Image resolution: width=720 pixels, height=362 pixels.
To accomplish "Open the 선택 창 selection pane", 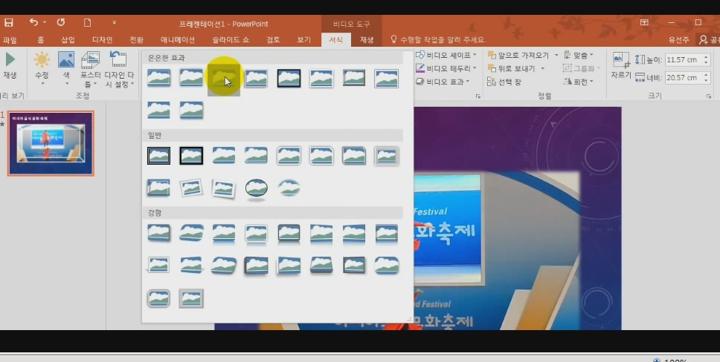I will pyautogui.click(x=504, y=82).
